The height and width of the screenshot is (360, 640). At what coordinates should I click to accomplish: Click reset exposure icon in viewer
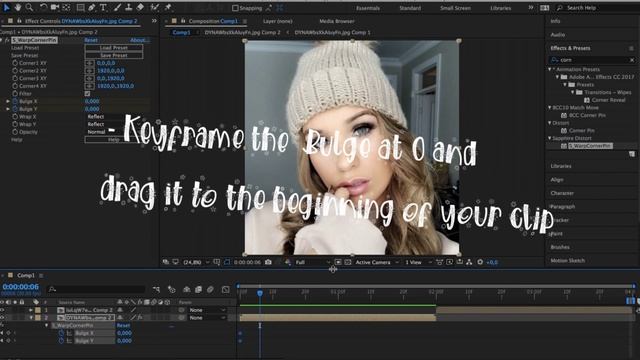pyautogui.click(x=480, y=262)
